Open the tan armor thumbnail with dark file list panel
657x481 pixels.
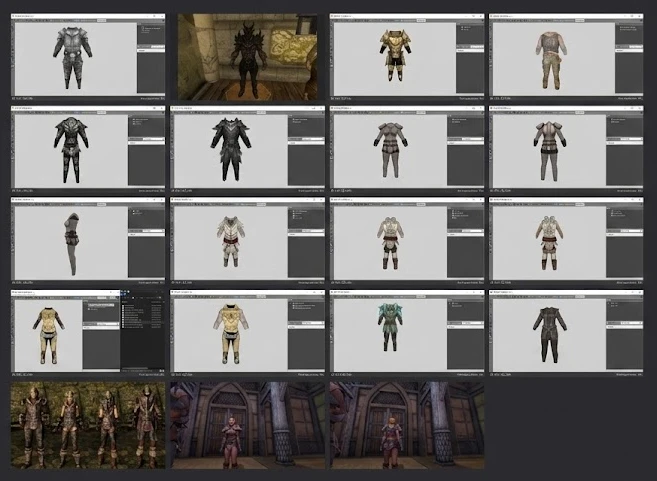tap(88, 334)
